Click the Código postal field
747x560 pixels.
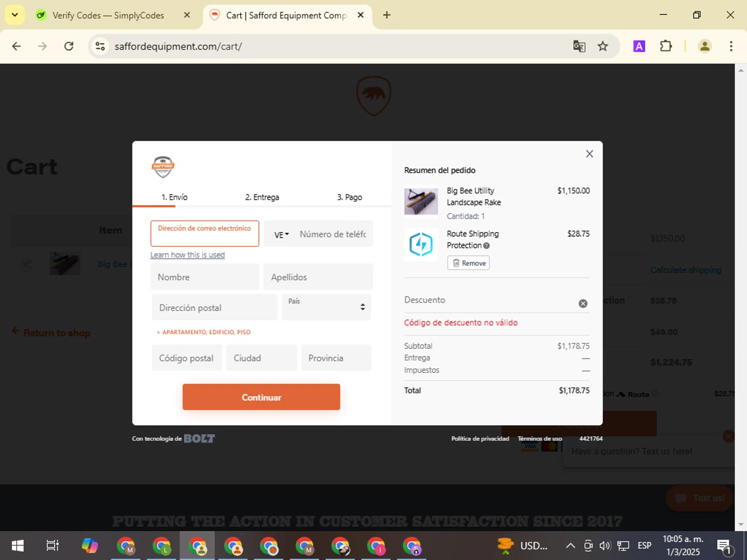[187, 358]
